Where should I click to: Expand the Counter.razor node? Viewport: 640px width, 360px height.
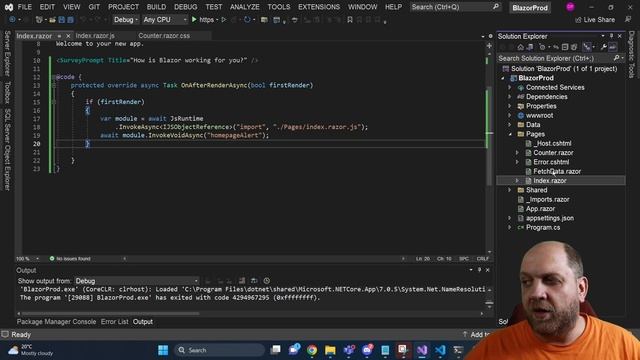point(517,153)
